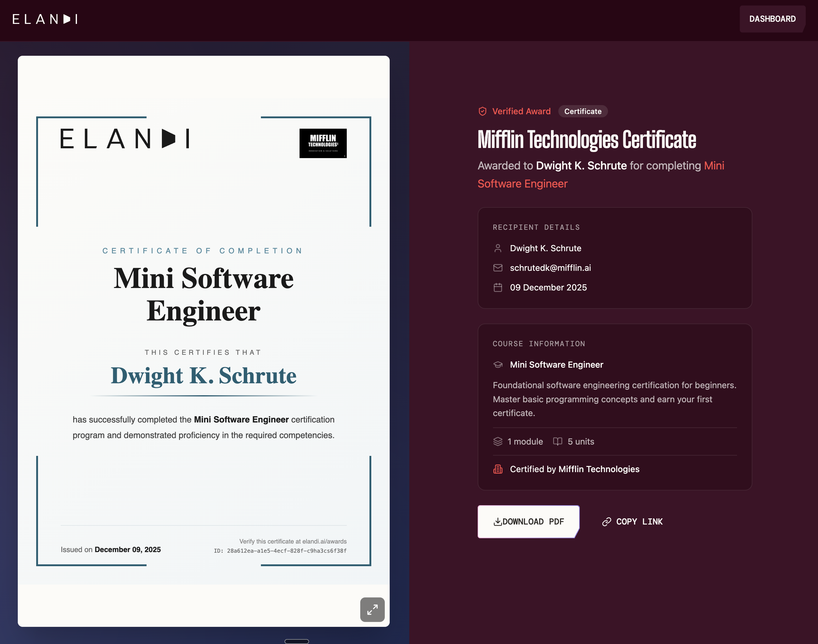Image resolution: width=818 pixels, height=644 pixels.
Task: Click the recipient person icon
Action: pos(498,248)
